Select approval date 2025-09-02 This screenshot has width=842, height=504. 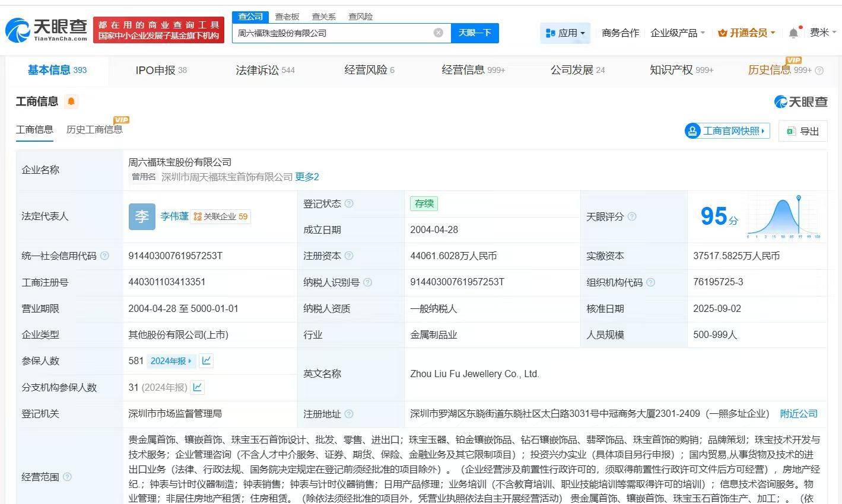(717, 308)
